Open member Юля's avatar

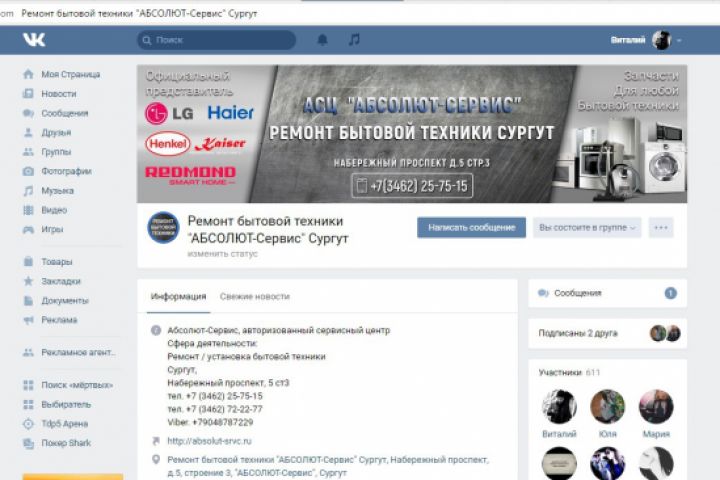tap(608, 407)
